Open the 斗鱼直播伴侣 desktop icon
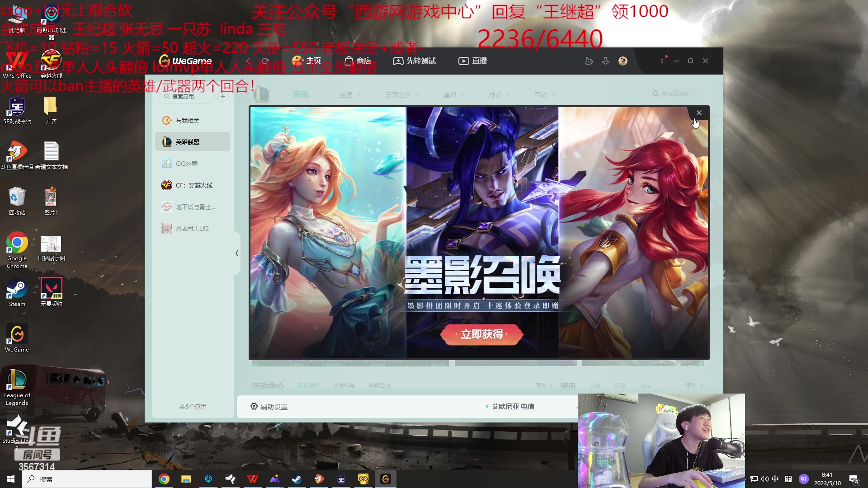Screen dimensions: 868x488 [17, 156]
